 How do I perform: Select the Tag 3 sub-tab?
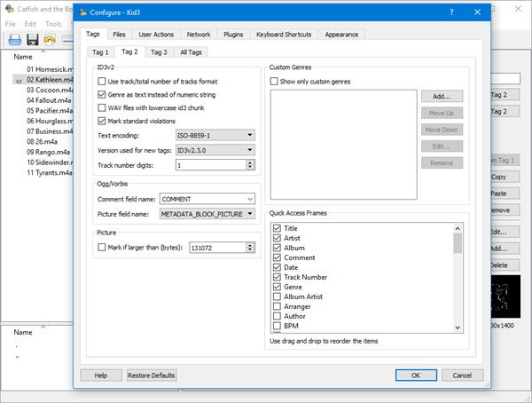point(159,51)
